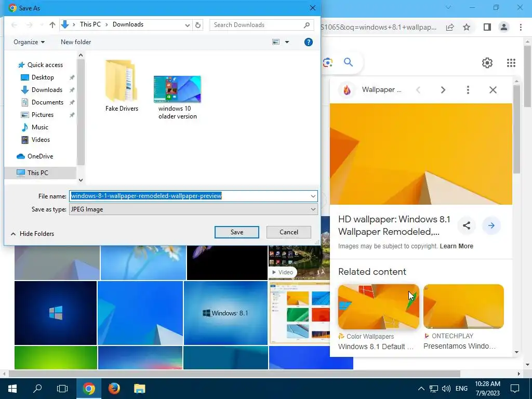Go to next image in preview panel
This screenshot has height=399, width=532.
coord(443,90)
